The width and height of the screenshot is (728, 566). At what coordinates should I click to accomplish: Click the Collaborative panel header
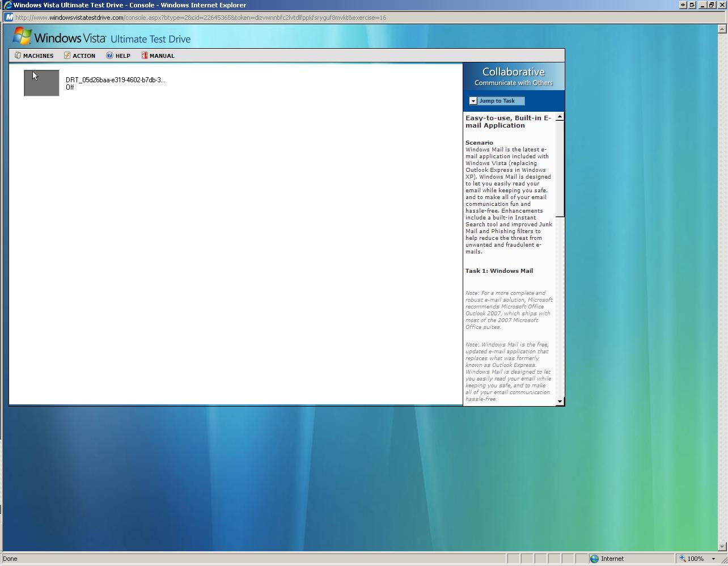point(514,77)
